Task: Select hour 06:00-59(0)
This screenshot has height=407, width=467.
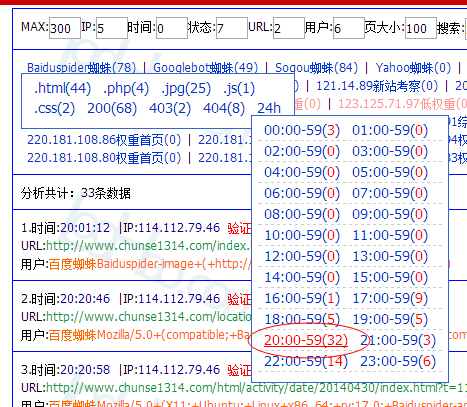Action: click(x=302, y=193)
